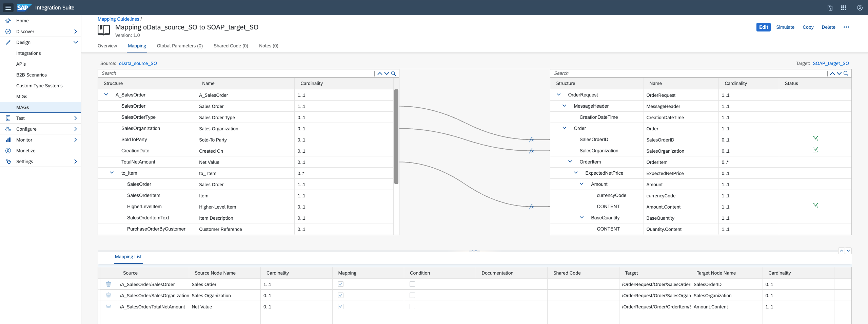
Task: Expand mapping list panel with up arrow
Action: click(x=842, y=251)
